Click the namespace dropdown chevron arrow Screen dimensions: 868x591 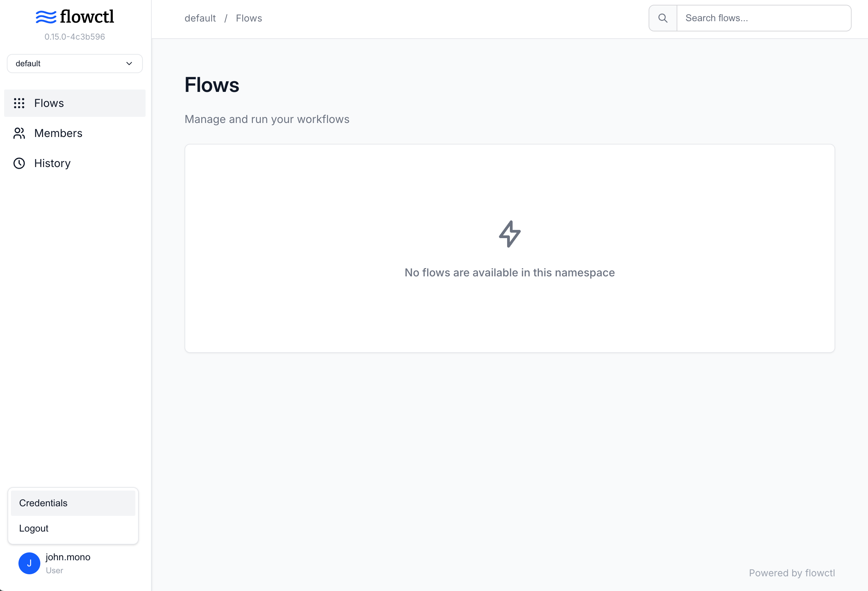pos(129,64)
